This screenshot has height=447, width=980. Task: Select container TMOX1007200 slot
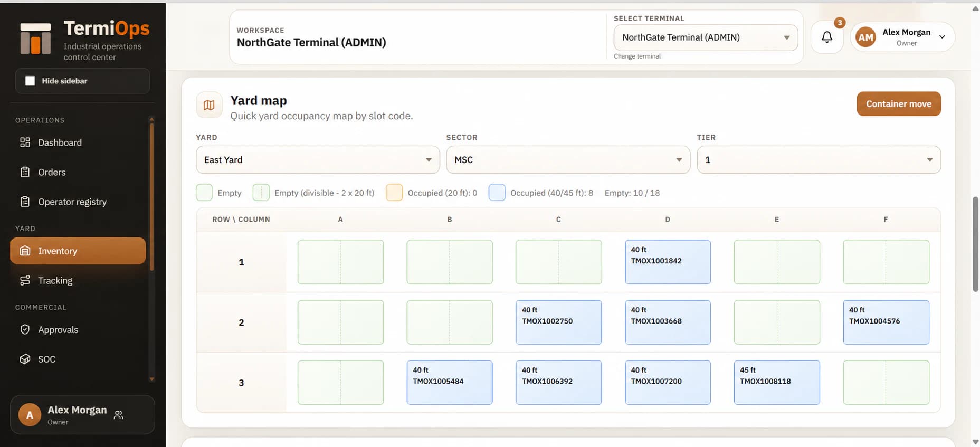(668, 382)
